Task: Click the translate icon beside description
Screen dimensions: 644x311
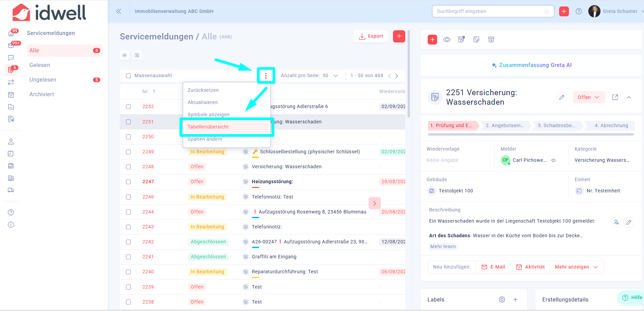Action: pyautogui.click(x=616, y=223)
